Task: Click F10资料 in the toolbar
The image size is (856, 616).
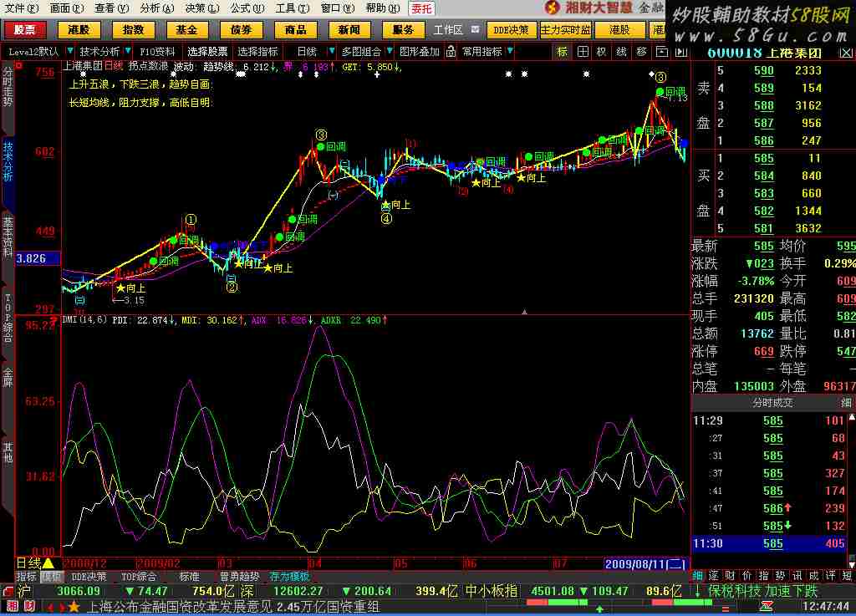Action: (x=157, y=51)
